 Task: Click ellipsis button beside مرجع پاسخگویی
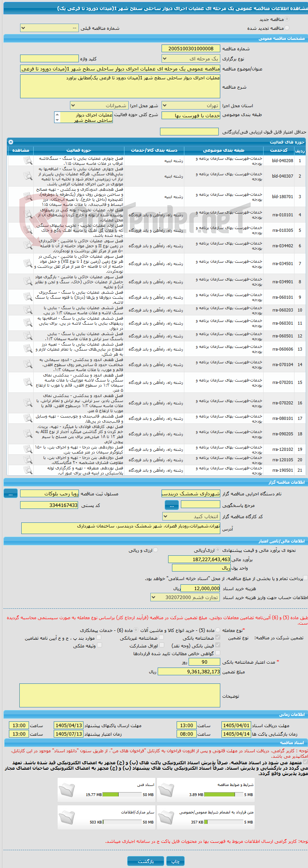click(172, 505)
